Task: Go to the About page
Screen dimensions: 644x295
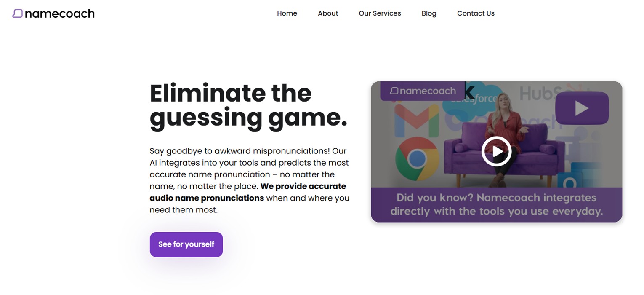Action: point(328,13)
